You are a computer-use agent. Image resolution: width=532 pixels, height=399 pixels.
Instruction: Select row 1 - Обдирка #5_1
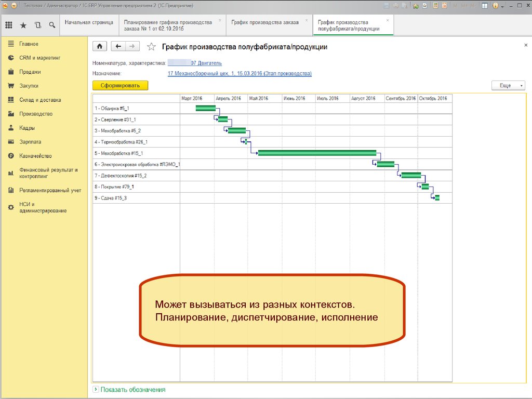pyautogui.click(x=137, y=108)
